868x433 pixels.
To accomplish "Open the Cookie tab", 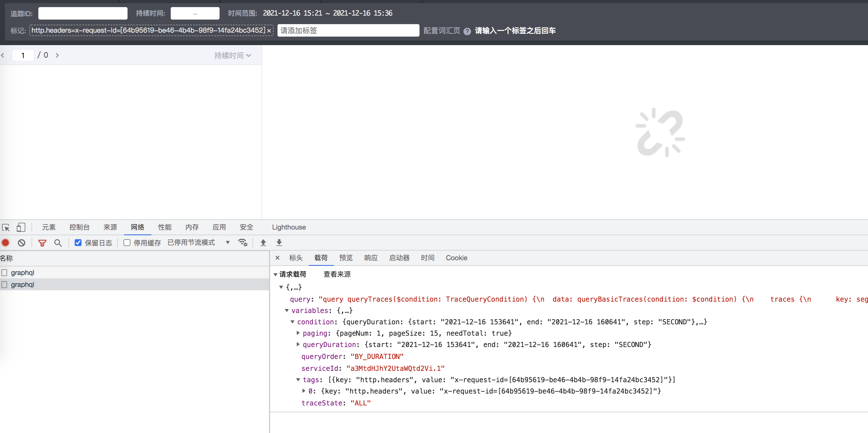I will [456, 258].
